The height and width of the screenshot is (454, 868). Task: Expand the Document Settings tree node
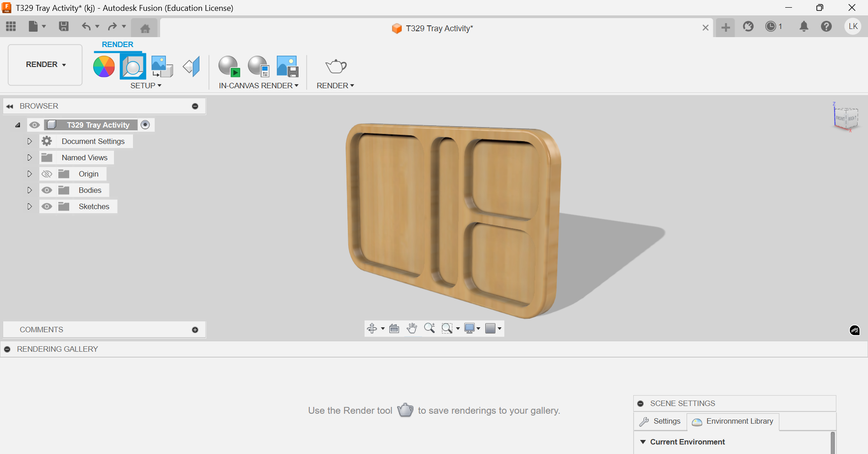coord(29,141)
